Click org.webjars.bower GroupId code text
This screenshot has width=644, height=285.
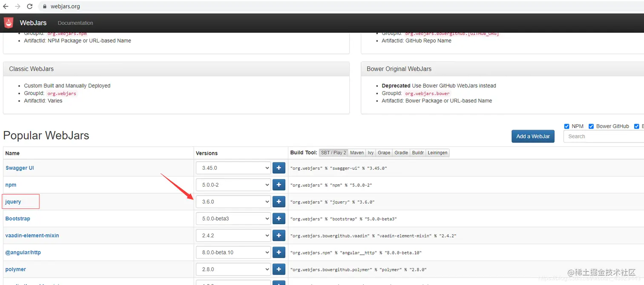point(427,94)
